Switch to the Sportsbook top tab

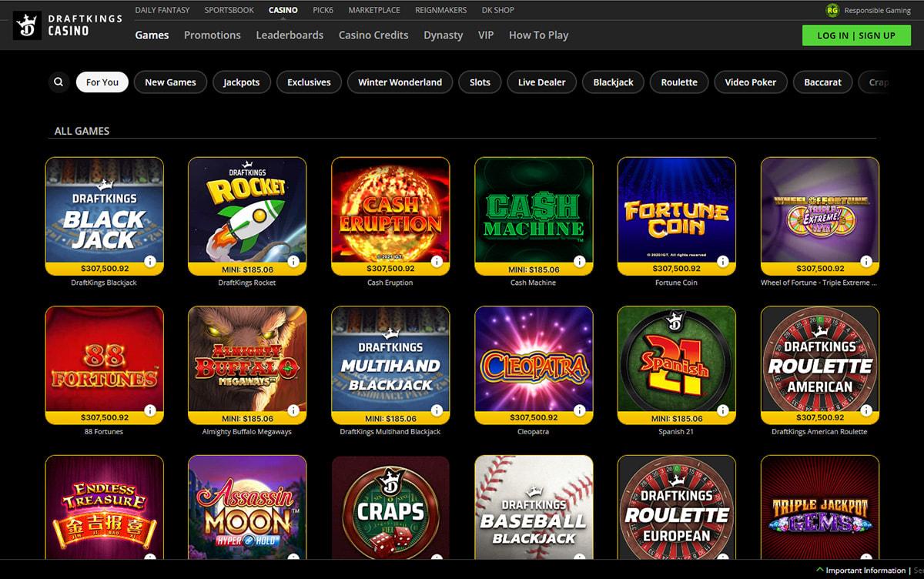(x=227, y=10)
